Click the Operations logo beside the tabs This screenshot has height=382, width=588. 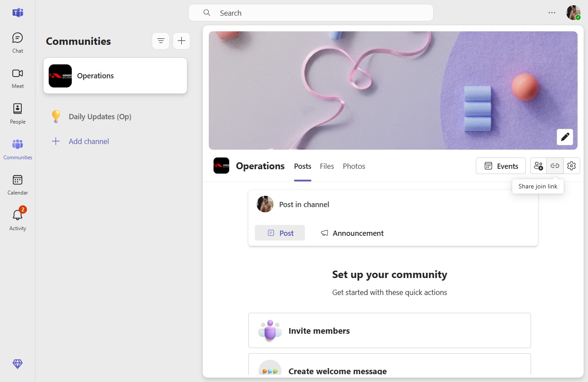click(221, 166)
